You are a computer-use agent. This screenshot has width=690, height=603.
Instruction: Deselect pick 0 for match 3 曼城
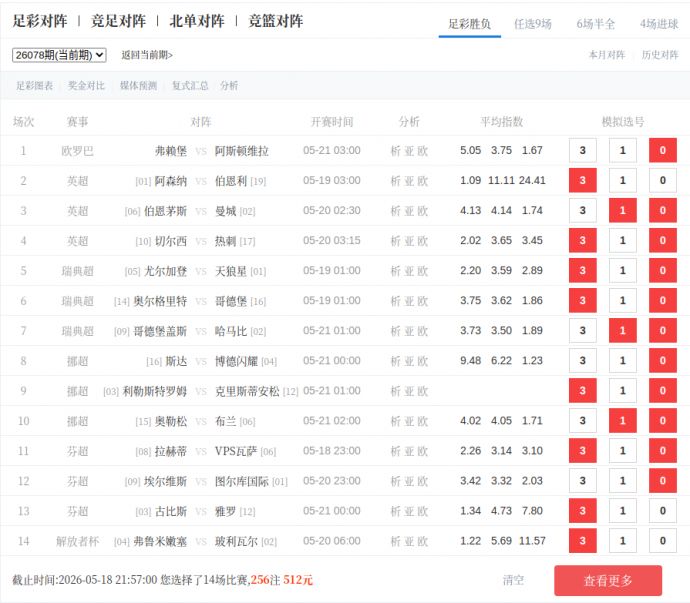(663, 210)
